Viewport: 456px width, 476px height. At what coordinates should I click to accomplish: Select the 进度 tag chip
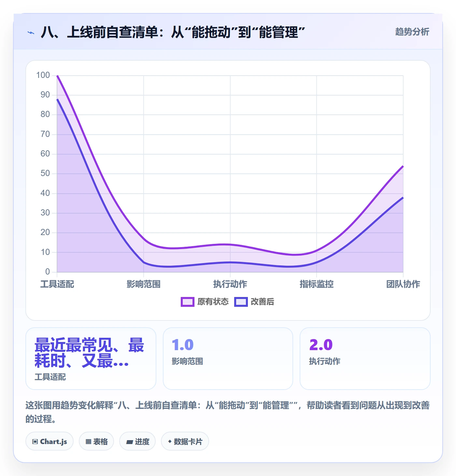pyautogui.click(x=137, y=441)
